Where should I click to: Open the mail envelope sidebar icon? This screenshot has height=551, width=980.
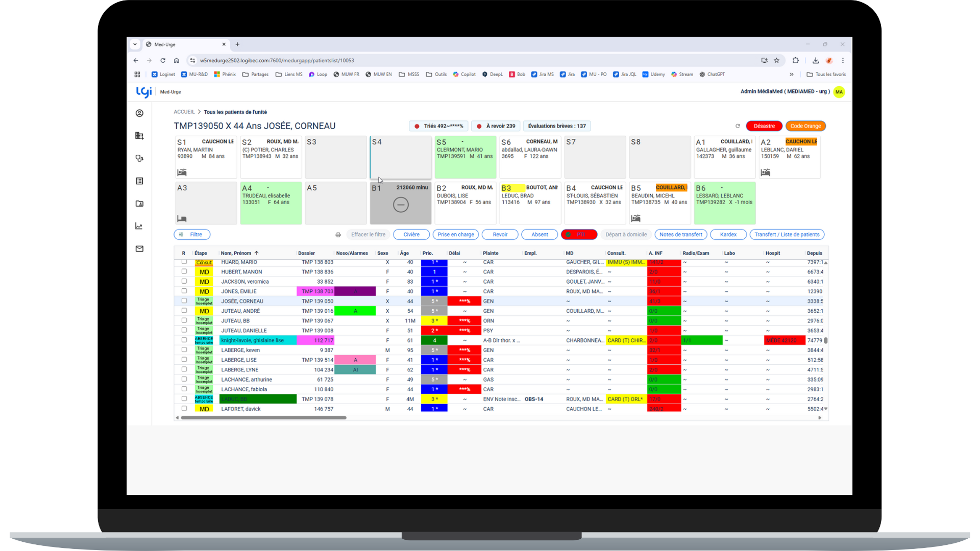pos(139,249)
